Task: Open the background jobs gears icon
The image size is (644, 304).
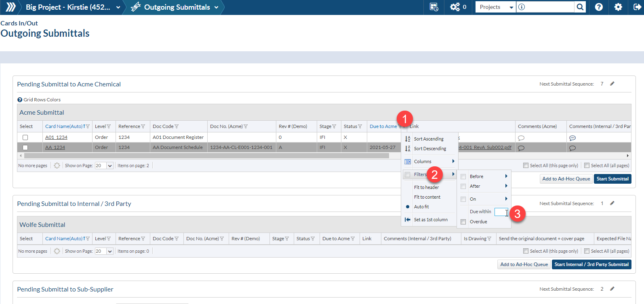Action: (x=455, y=7)
